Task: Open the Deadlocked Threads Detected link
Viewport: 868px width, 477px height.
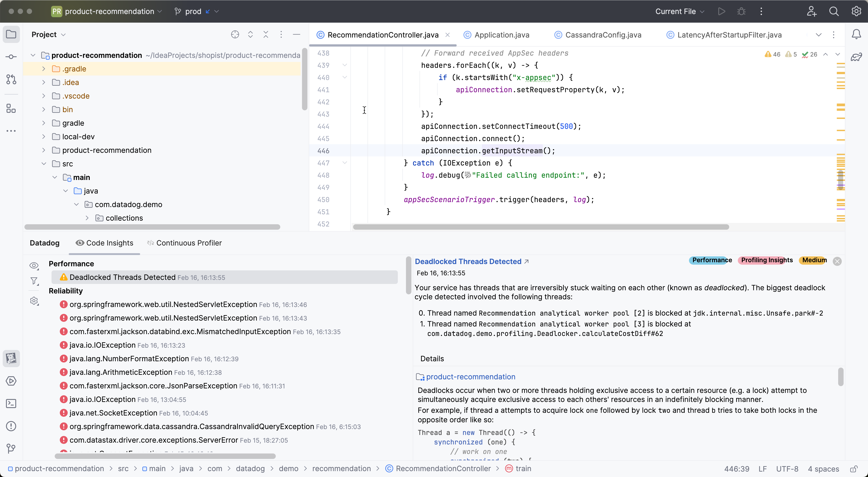Action: [468, 261]
